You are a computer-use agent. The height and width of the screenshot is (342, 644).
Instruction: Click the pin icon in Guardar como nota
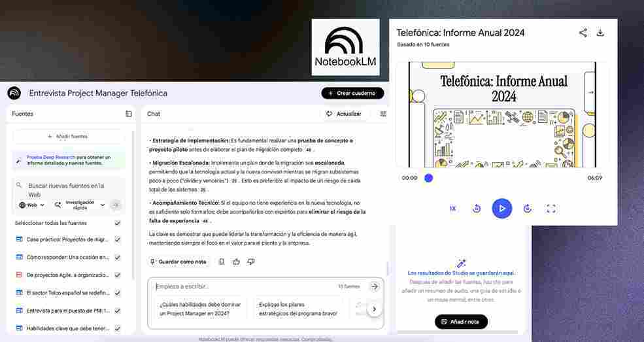click(153, 262)
